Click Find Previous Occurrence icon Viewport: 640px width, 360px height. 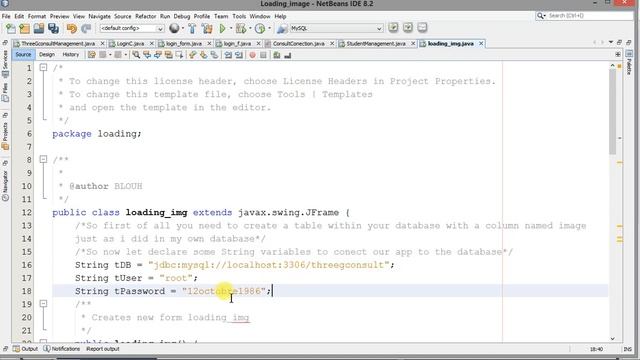point(147,55)
